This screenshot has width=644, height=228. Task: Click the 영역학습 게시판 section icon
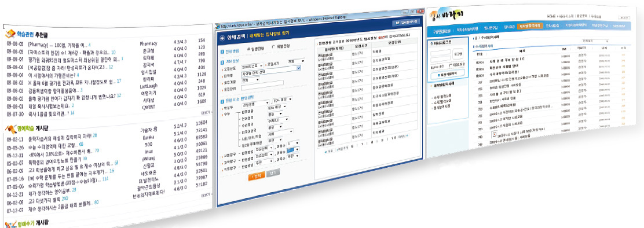click(x=10, y=129)
